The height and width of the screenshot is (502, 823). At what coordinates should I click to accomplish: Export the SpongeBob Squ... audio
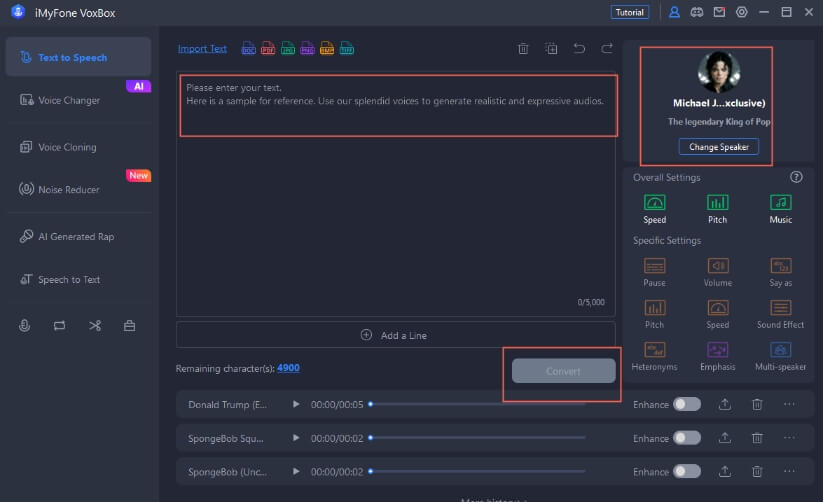[x=725, y=437]
